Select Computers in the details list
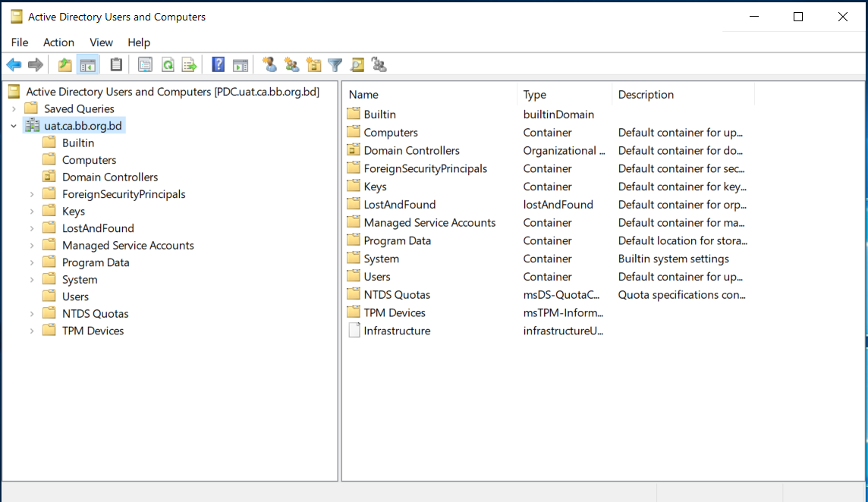868x502 pixels. pyautogui.click(x=391, y=132)
